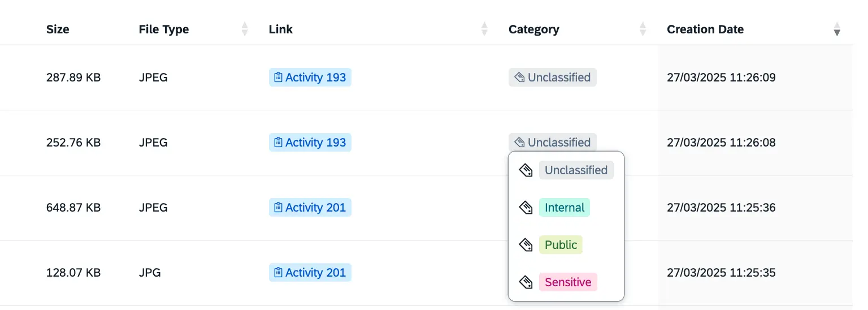Choose Sensitive category from the list

click(568, 282)
